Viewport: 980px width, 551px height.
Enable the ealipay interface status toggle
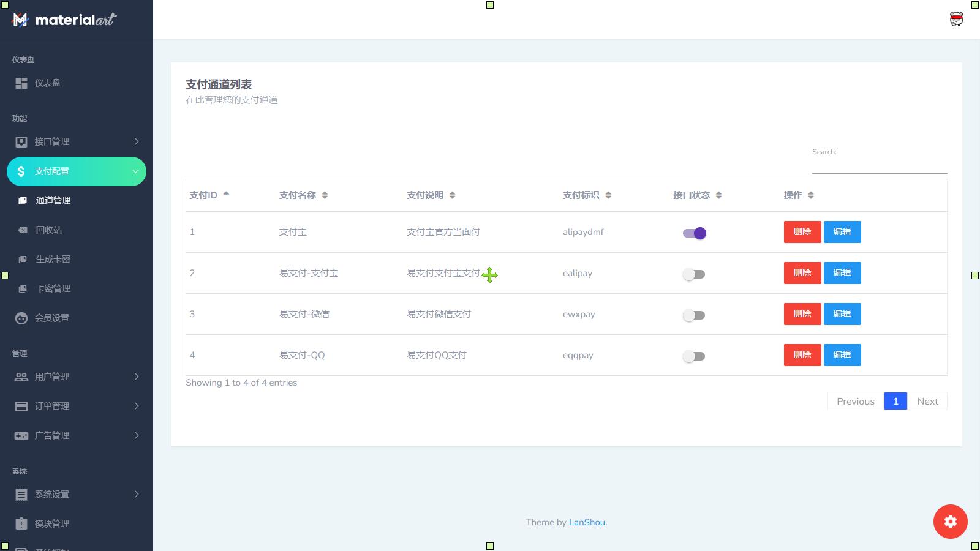pos(694,274)
